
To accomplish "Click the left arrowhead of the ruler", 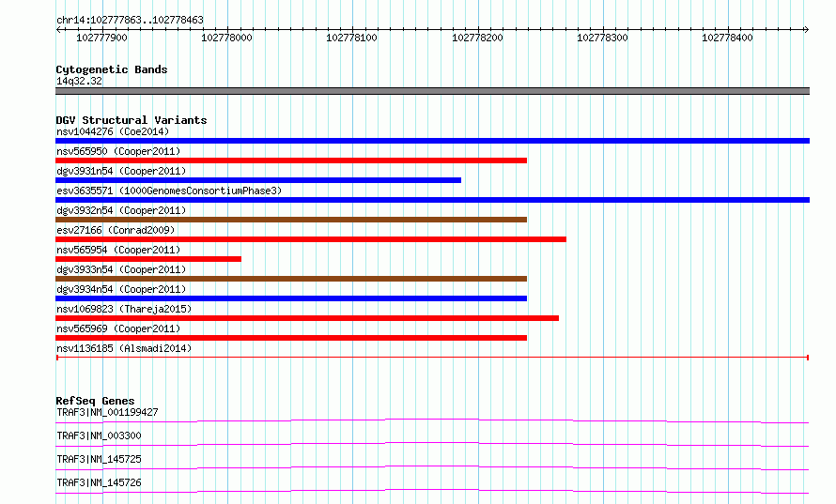I will (x=58, y=29).
